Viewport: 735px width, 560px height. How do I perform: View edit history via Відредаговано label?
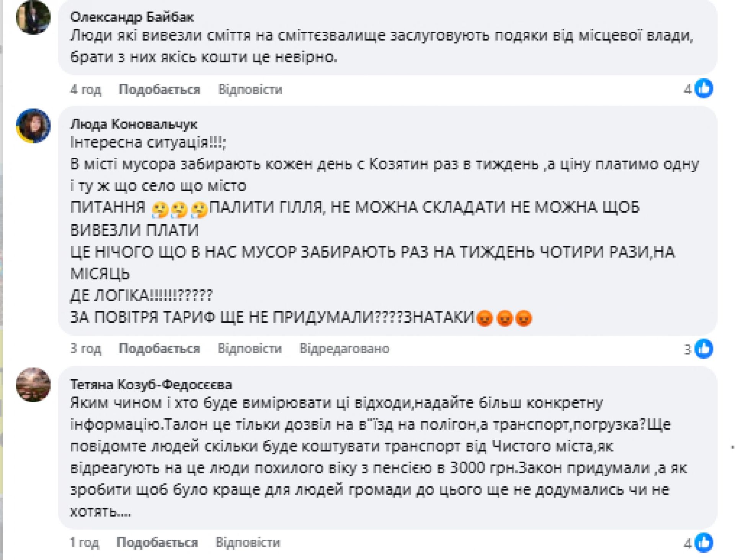click(344, 348)
